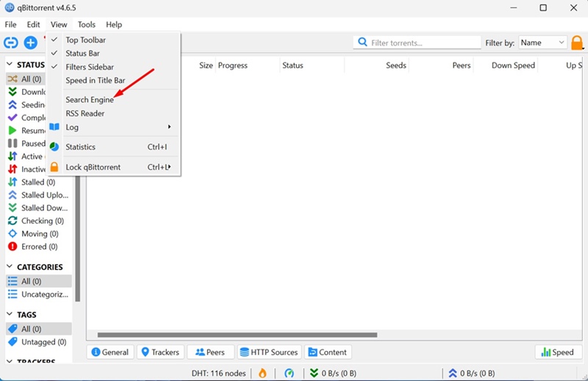The width and height of the screenshot is (588, 381).
Task: Enable RSS Reader in View menu
Action: pos(114,113)
